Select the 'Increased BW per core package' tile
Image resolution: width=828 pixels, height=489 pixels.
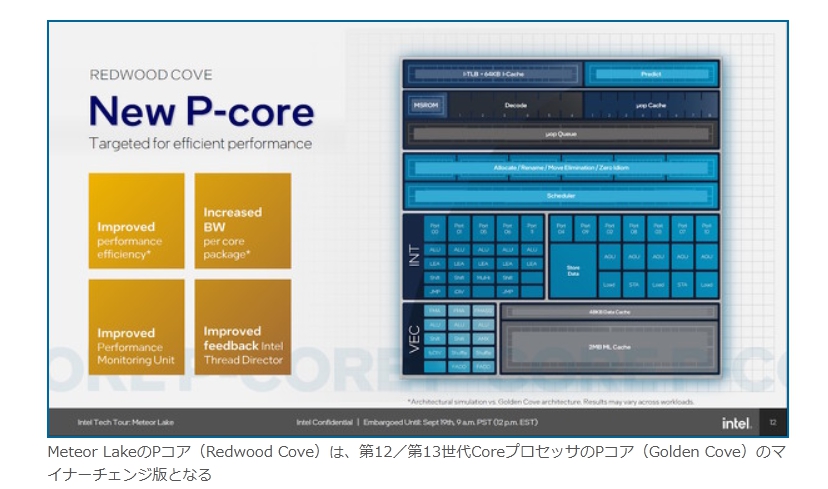(242, 220)
